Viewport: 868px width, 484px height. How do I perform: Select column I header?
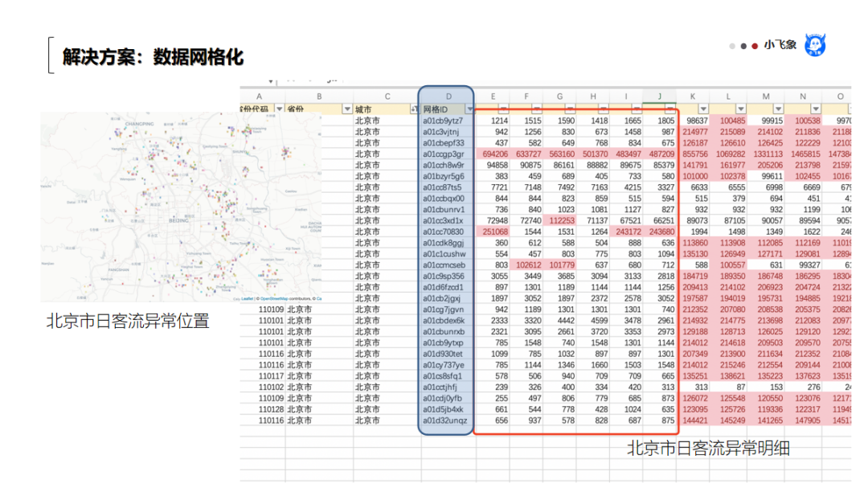[x=626, y=96]
